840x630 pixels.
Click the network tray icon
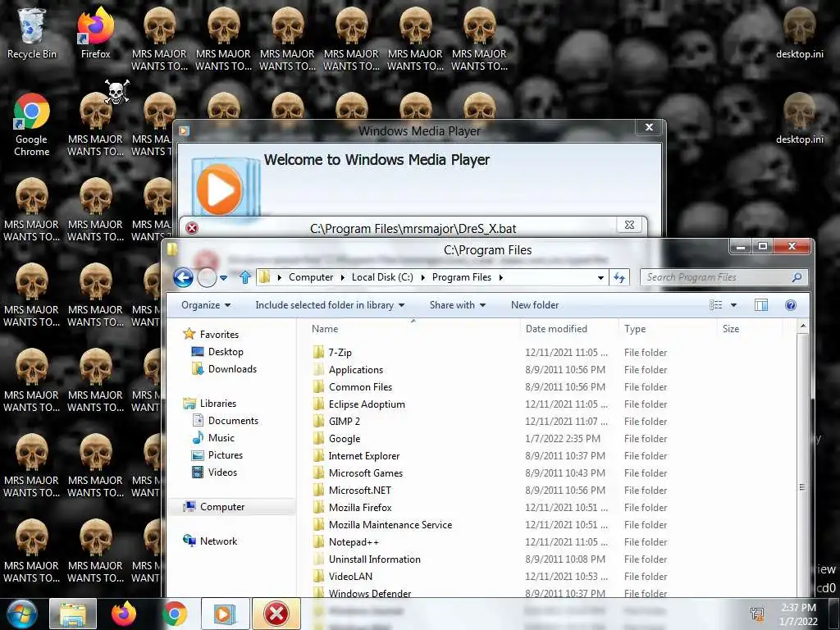coord(757,614)
